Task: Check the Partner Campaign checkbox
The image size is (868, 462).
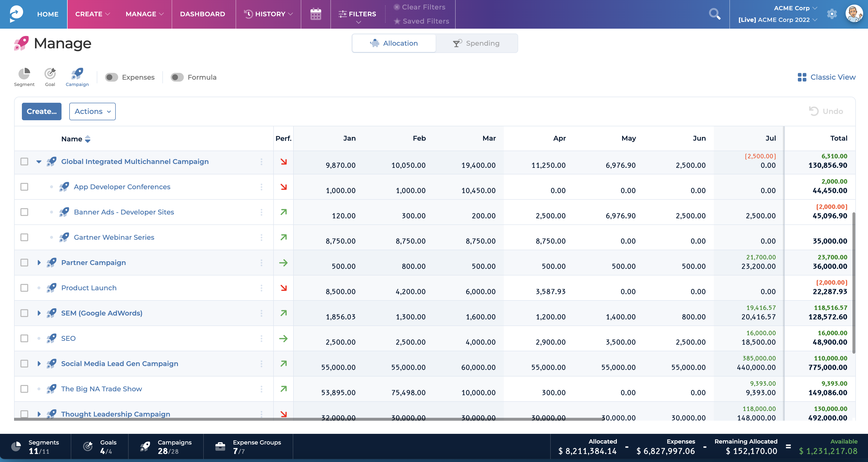Action: [x=24, y=263]
